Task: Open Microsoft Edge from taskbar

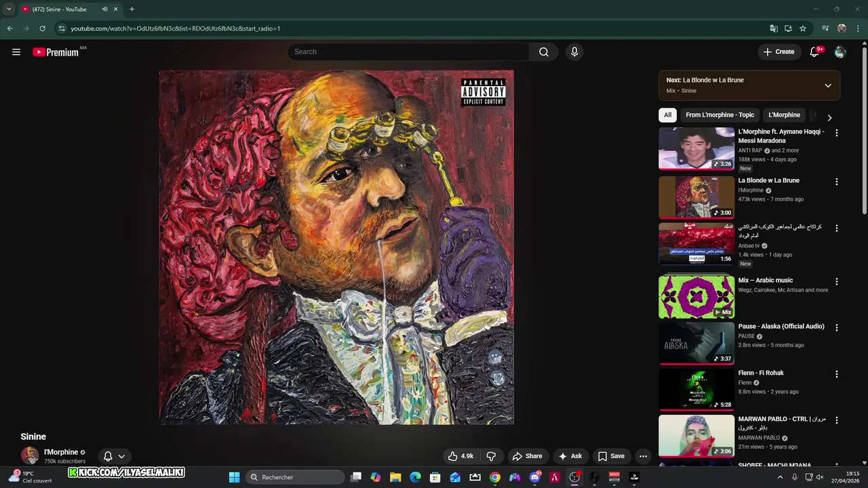Action: pyautogui.click(x=415, y=477)
